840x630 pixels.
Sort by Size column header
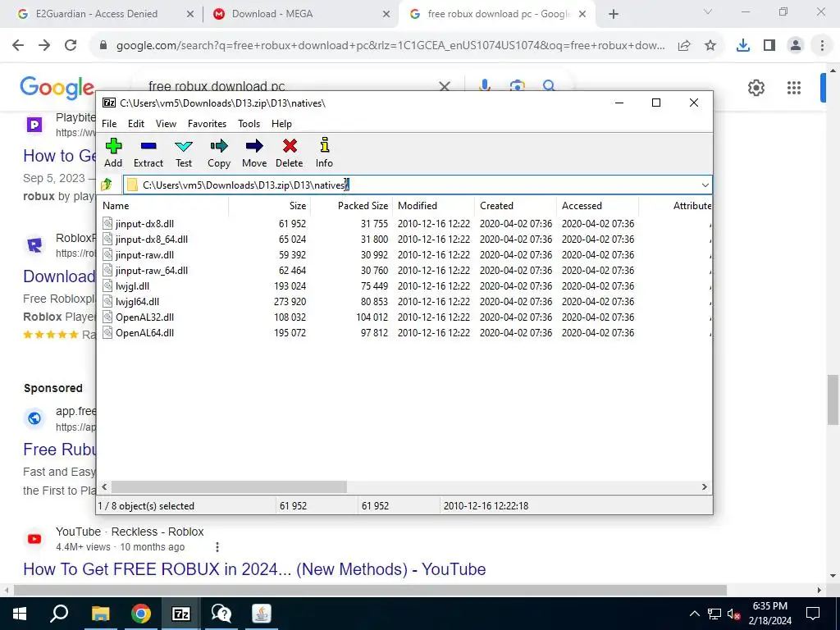(269, 206)
